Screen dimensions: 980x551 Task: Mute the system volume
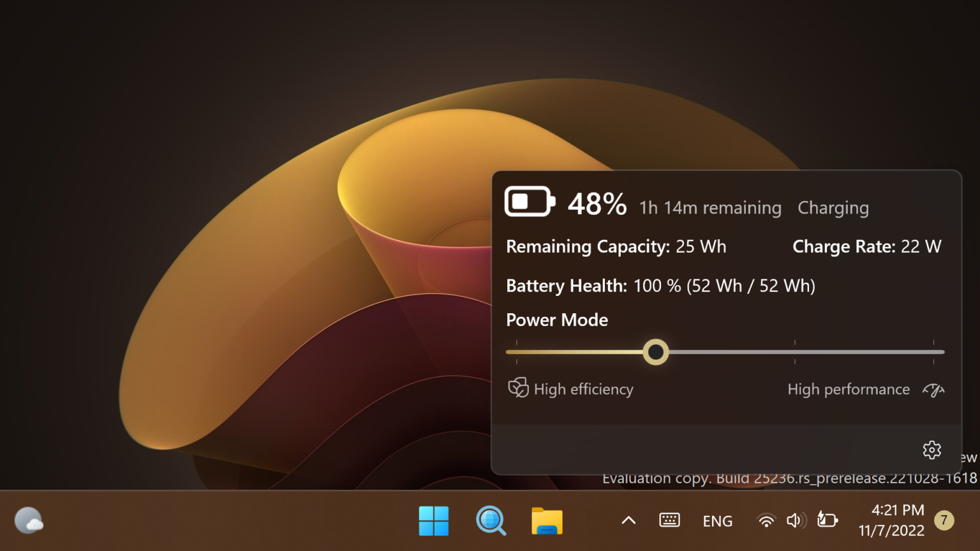(796, 520)
